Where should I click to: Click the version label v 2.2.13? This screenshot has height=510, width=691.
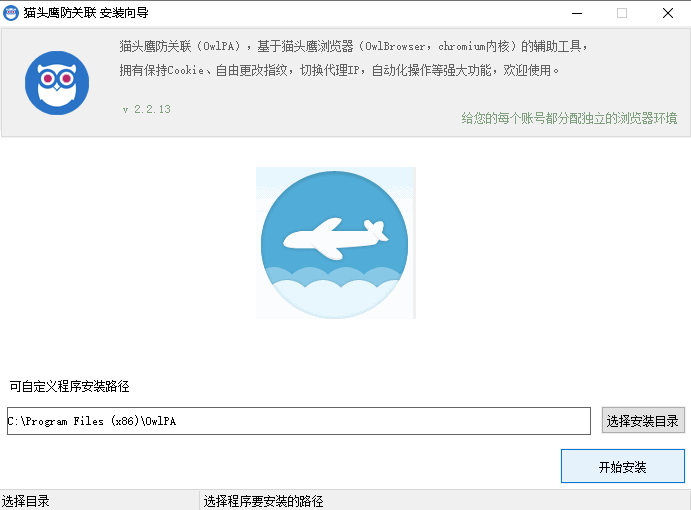(x=146, y=109)
